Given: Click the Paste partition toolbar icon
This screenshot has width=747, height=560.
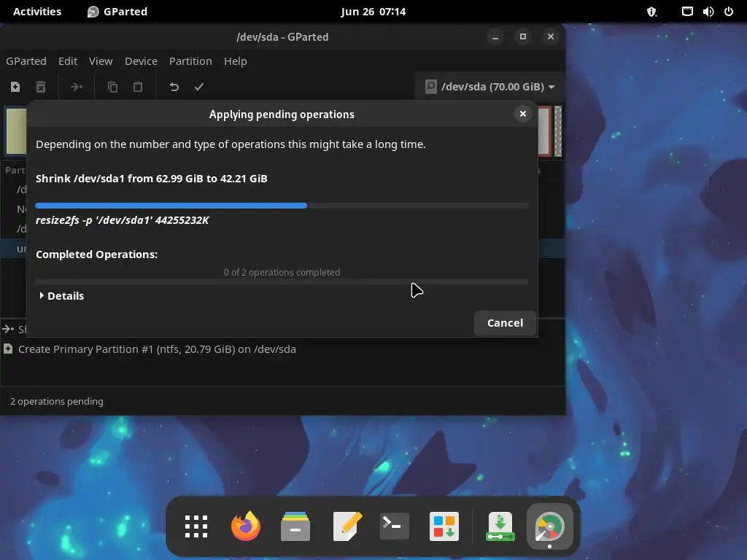Looking at the screenshot, I should coord(138,87).
